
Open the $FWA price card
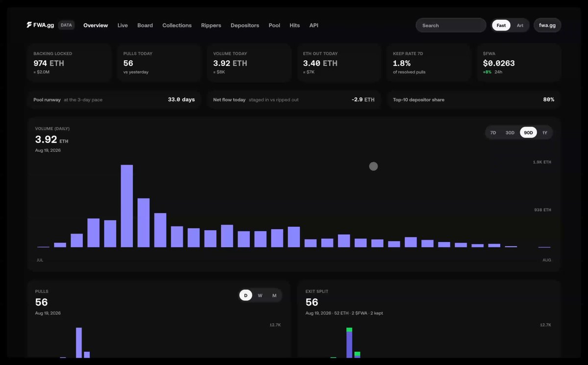[519, 62]
